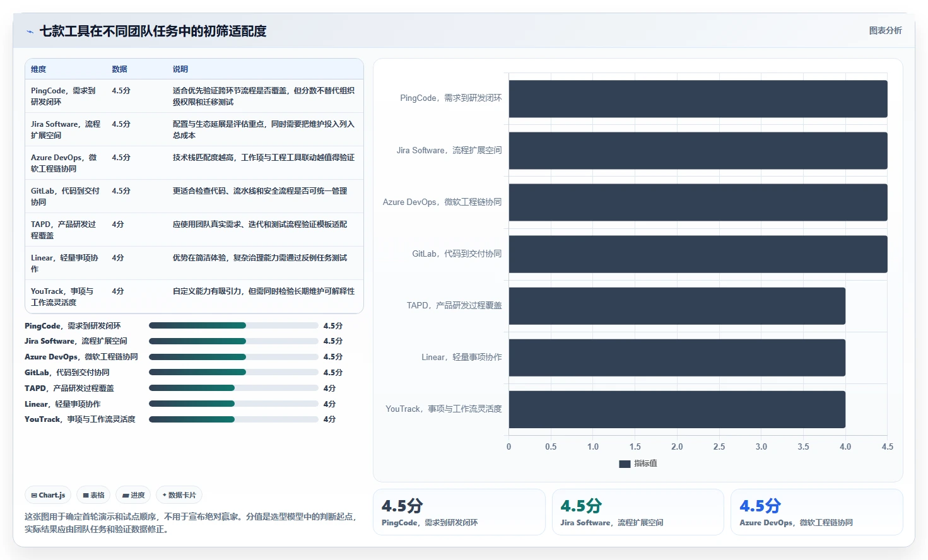The image size is (928, 560).
Task: Click the TAPD bar in the chart
Action: point(677,306)
